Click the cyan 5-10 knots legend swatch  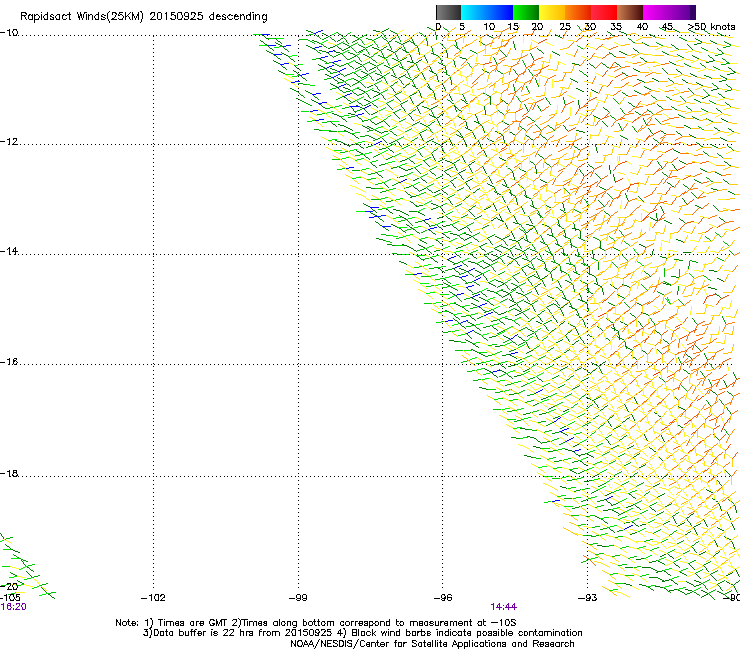474,12
